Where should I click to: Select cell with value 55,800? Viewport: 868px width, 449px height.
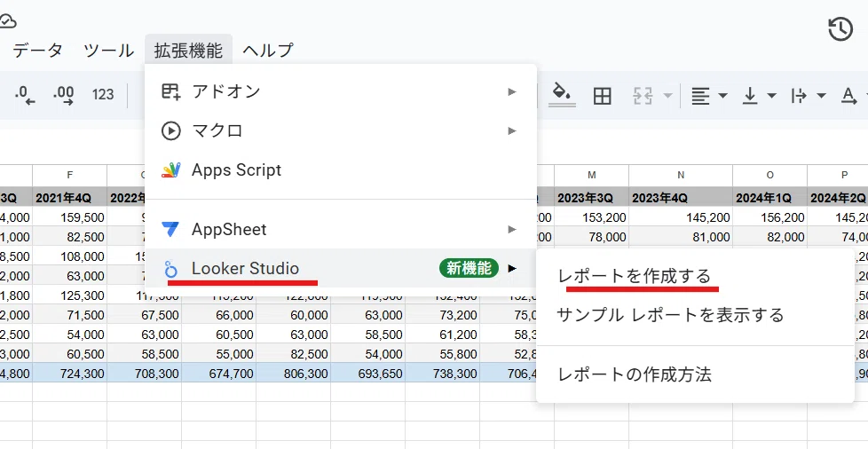click(x=443, y=354)
